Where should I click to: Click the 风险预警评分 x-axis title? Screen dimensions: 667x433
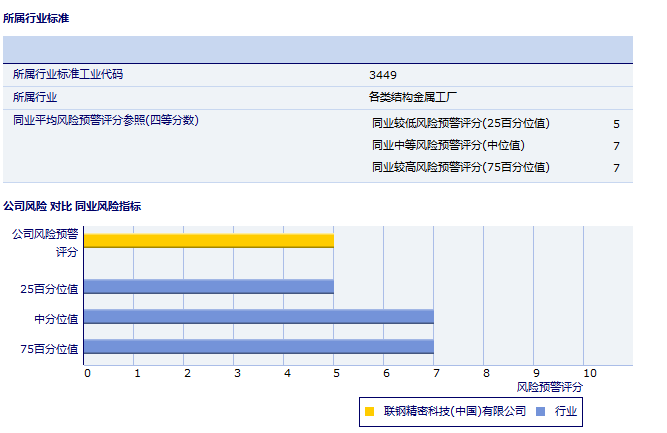(549, 386)
